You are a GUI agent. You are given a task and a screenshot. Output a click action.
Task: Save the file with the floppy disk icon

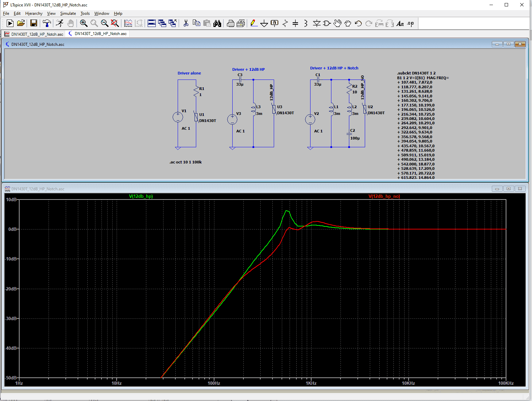point(33,23)
